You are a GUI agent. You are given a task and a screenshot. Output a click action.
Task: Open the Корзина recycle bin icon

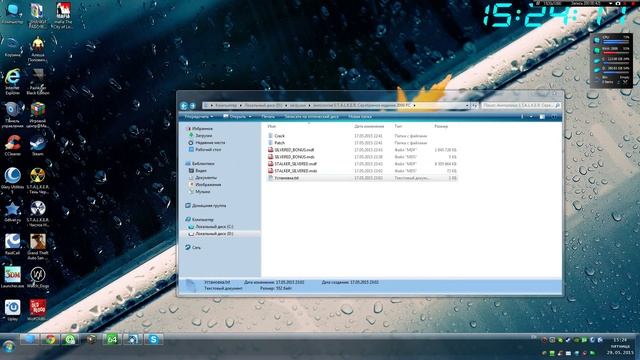(x=12, y=47)
